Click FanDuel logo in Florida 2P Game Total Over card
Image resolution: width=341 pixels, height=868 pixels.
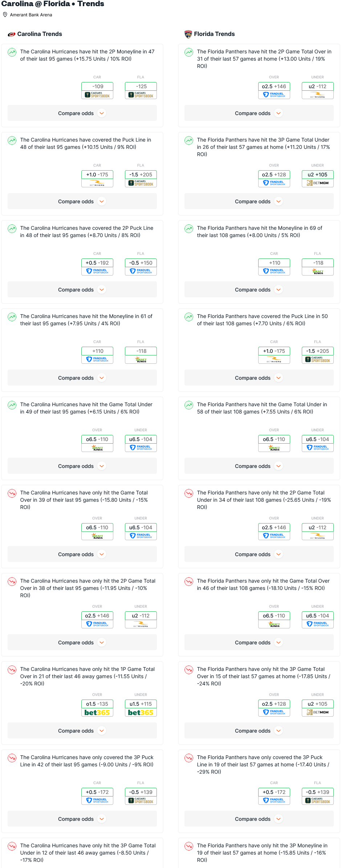274,95
